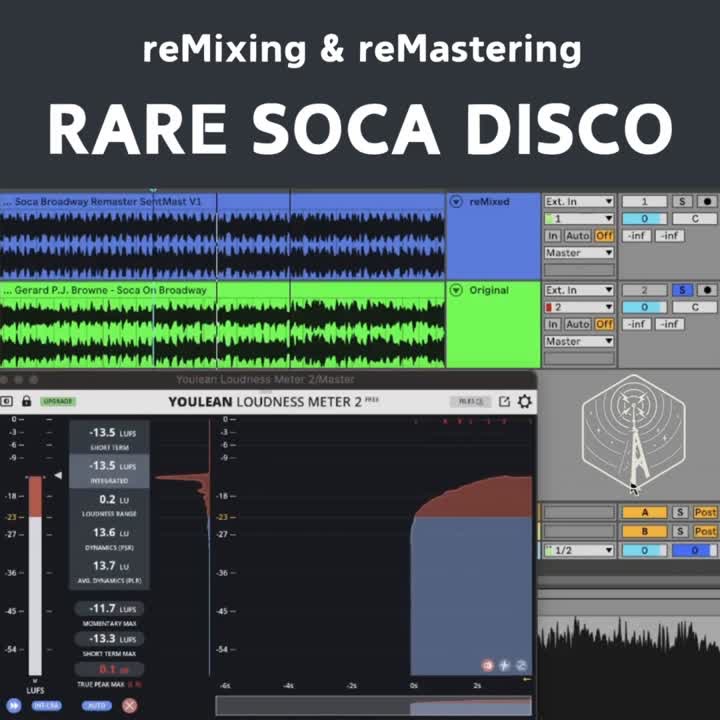Viewport: 720px width, 720px height.
Task: Click the orange Off monitor button on Original
Action: [604, 324]
